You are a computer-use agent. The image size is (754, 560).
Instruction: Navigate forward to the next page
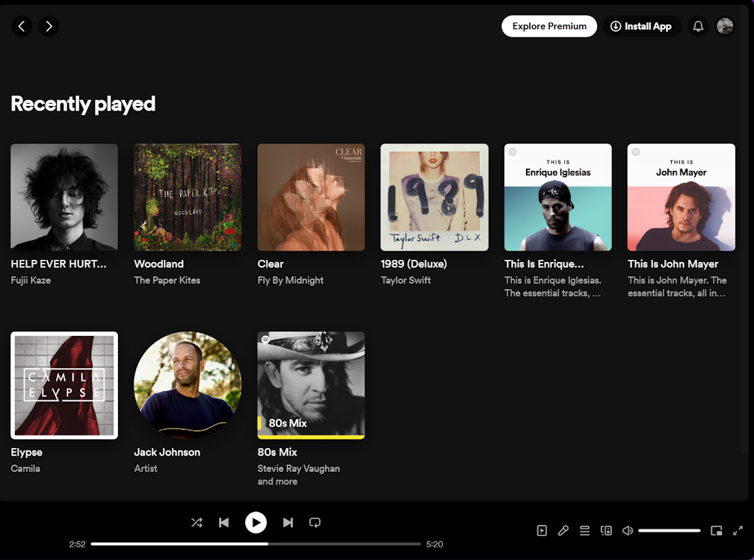pos(49,26)
